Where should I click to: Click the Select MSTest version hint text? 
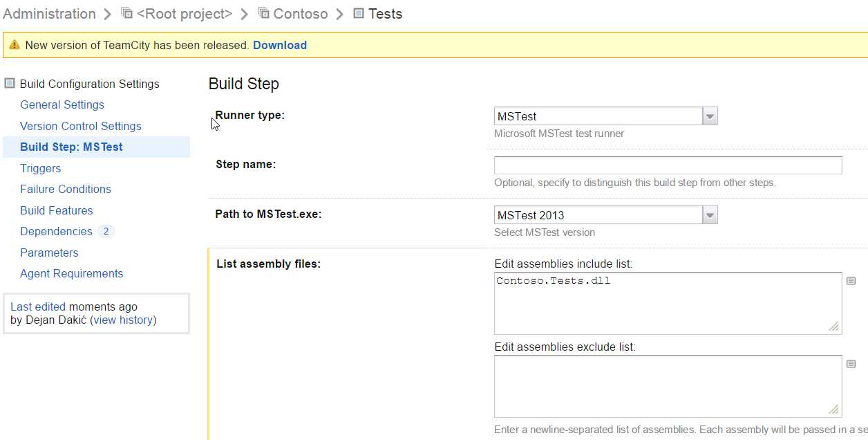[545, 232]
